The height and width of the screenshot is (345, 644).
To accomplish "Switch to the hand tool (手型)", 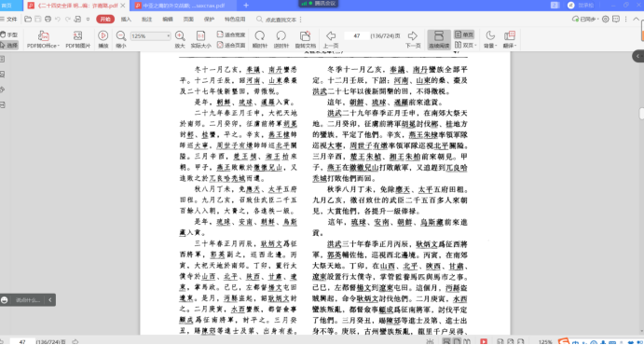I will click(x=9, y=34).
